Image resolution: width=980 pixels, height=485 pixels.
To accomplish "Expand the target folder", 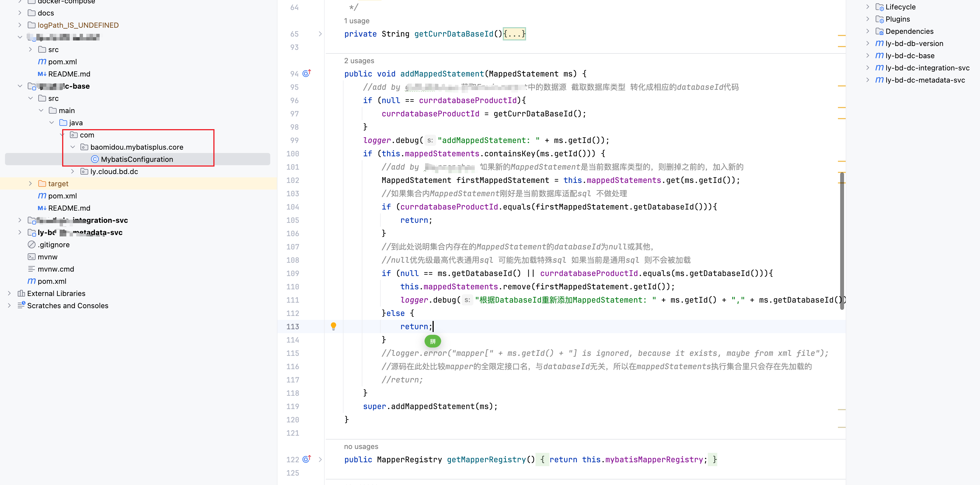I will [x=31, y=183].
